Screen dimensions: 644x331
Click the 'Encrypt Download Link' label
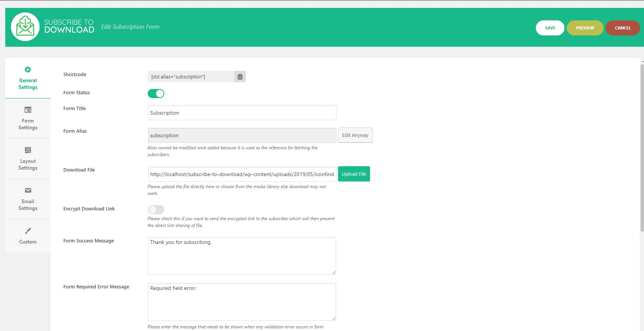click(x=89, y=208)
